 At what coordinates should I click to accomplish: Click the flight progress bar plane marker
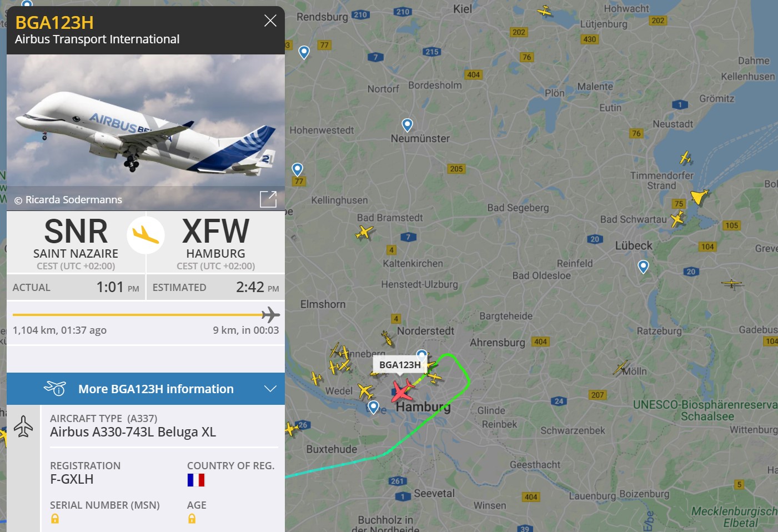(270, 315)
